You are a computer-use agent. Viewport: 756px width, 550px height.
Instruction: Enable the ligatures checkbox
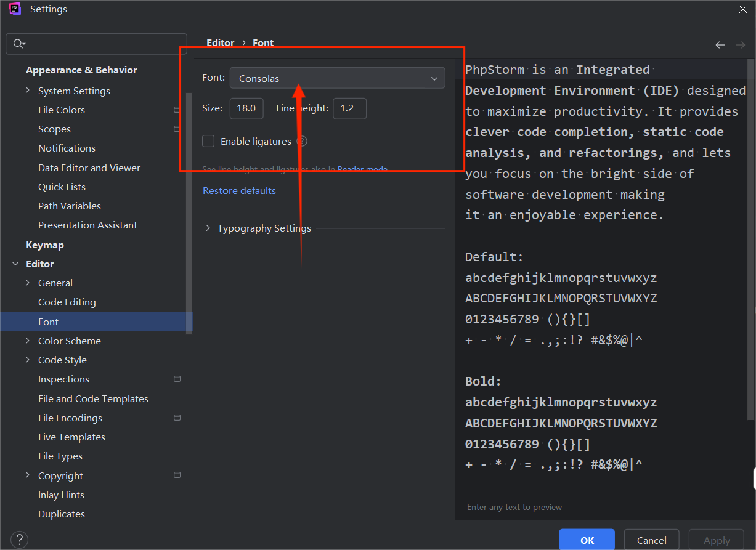pos(208,141)
